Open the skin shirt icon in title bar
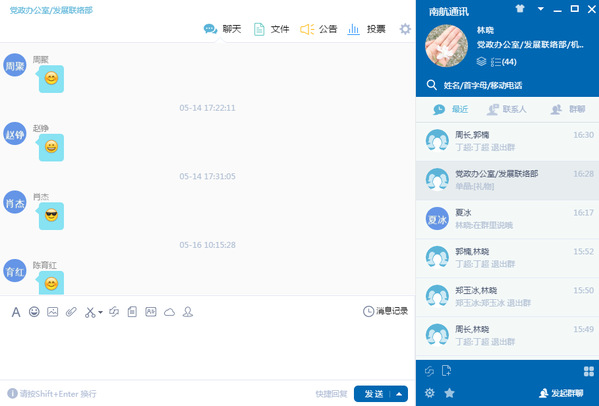Viewport: 599px width, 406px height. [x=520, y=8]
